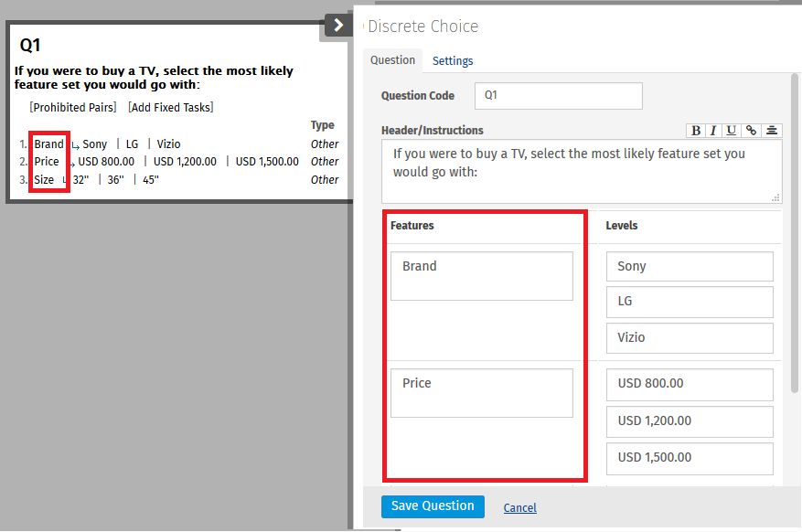Open the text alignment icon

[770, 130]
